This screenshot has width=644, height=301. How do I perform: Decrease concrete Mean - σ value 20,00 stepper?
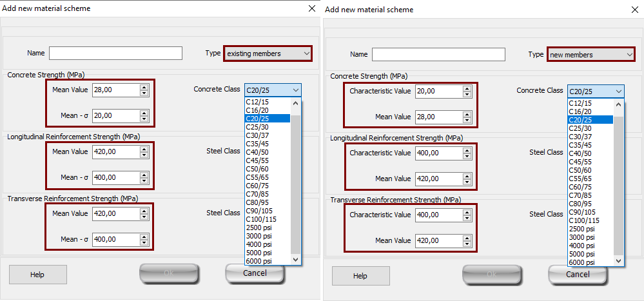click(144, 119)
